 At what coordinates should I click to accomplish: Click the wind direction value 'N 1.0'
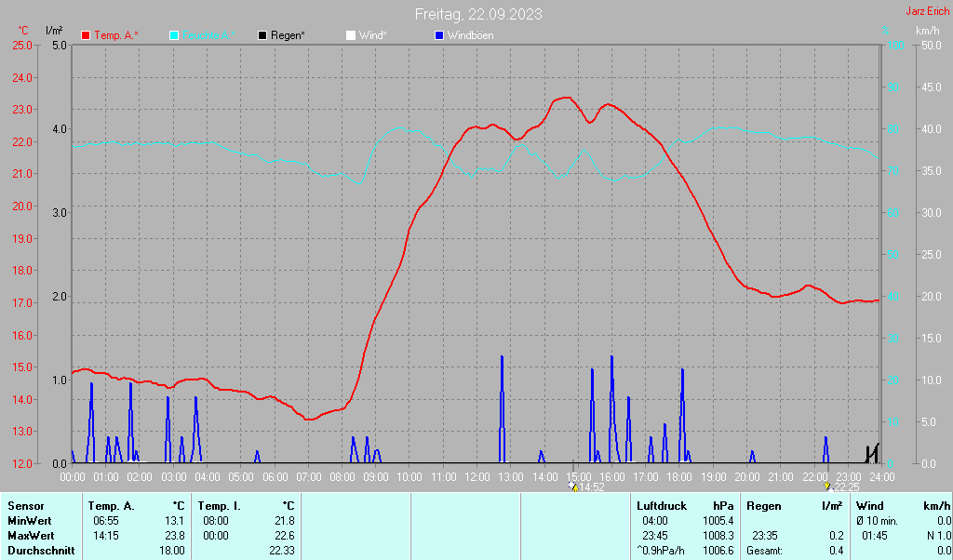pyautogui.click(x=939, y=537)
